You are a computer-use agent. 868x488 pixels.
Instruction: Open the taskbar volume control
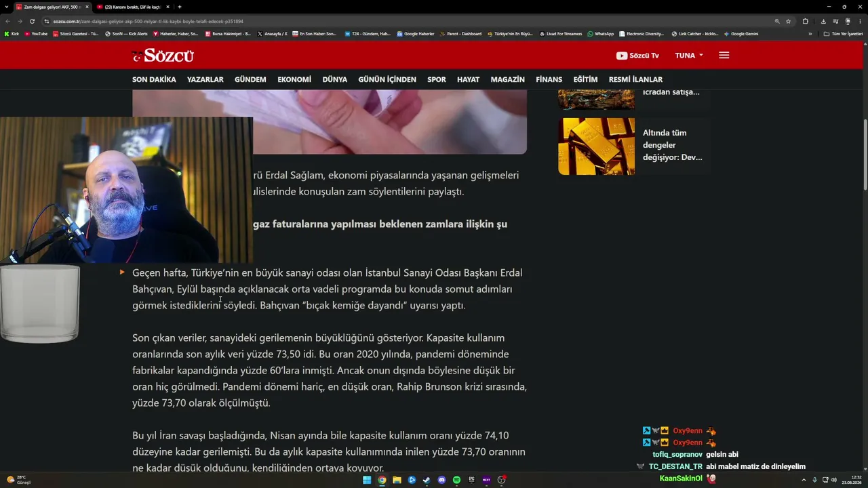coord(833,480)
